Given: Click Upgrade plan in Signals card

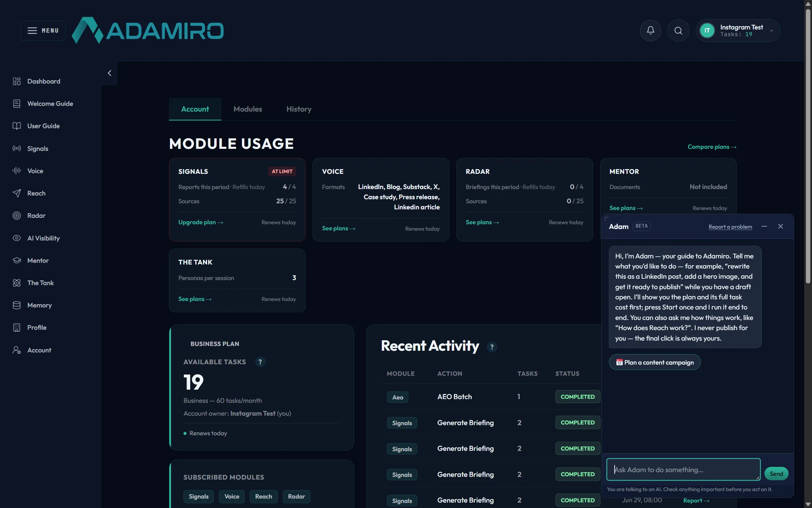Looking at the screenshot, I should coord(201,222).
